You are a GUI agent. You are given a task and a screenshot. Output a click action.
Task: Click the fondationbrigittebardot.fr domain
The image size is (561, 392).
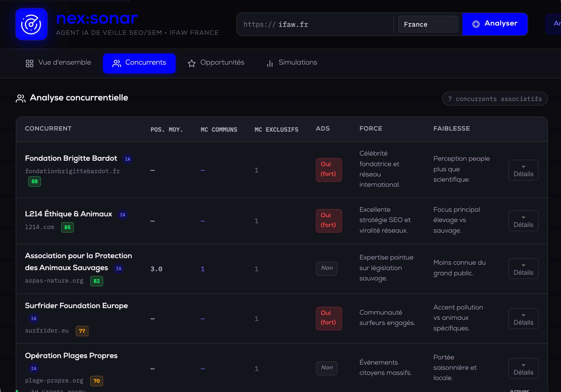click(73, 171)
